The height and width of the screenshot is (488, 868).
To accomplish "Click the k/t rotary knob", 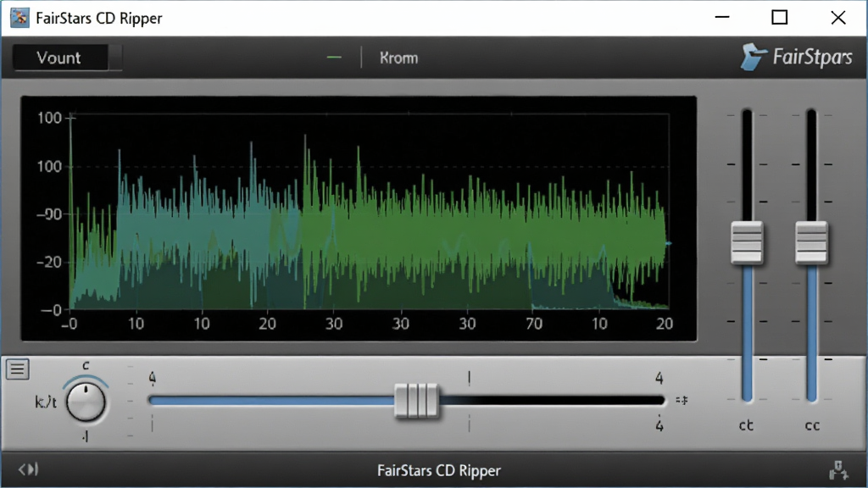I will pos(86,402).
